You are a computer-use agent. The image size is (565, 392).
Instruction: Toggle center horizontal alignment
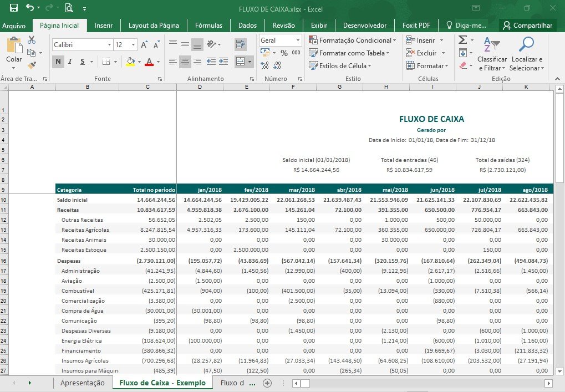[x=185, y=62]
